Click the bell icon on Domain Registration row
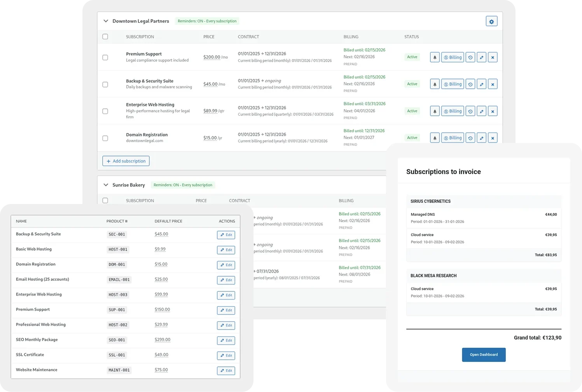The image size is (582, 392). 434,138
